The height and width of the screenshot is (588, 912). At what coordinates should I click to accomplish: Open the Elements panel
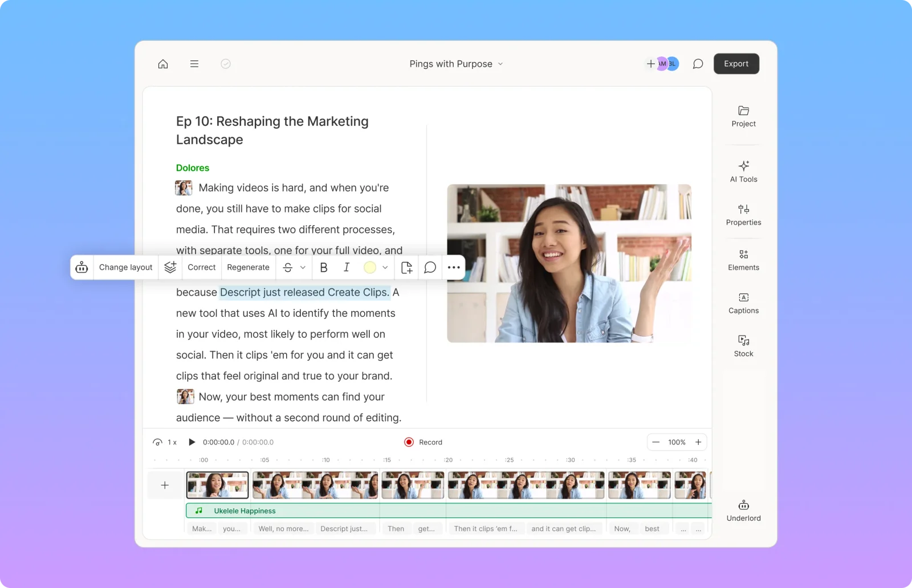pyautogui.click(x=743, y=259)
